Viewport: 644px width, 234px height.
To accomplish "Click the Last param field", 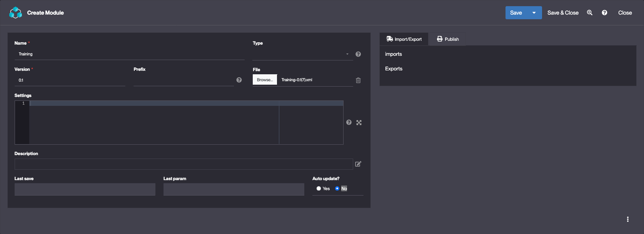I will [x=234, y=189].
